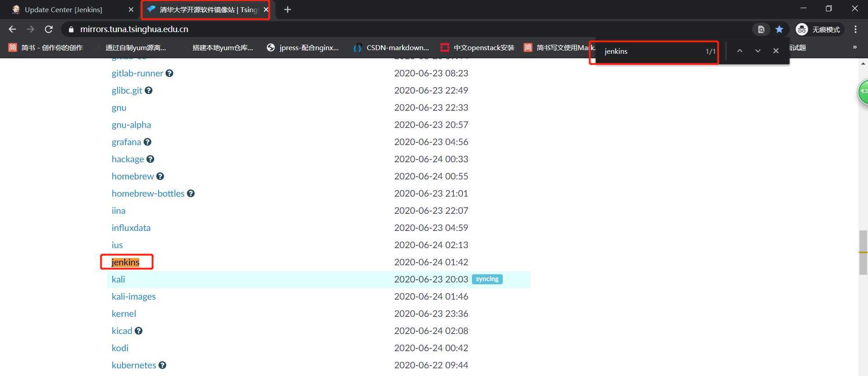Screen dimensions: 868x376
Task: Open the ius mirror link
Action: [x=117, y=245]
